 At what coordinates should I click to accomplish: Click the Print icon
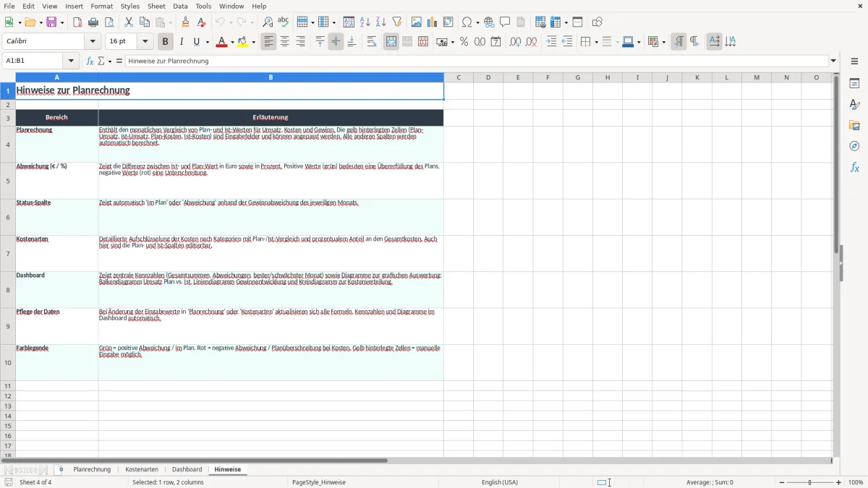pos(93,22)
